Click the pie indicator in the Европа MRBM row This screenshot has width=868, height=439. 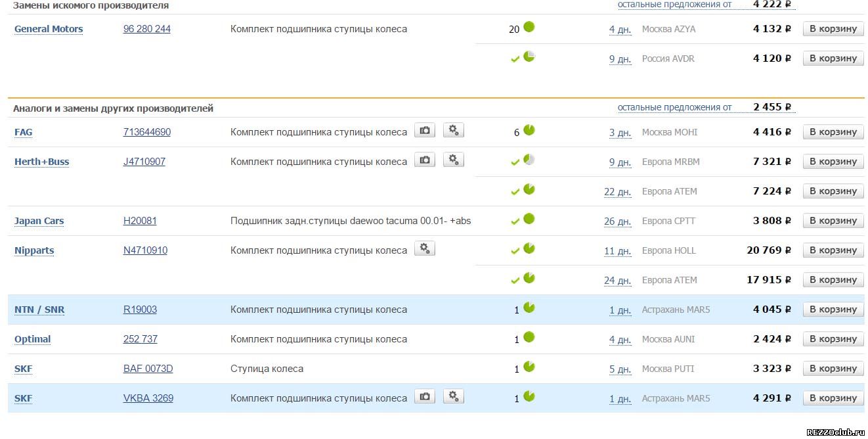pos(529,160)
